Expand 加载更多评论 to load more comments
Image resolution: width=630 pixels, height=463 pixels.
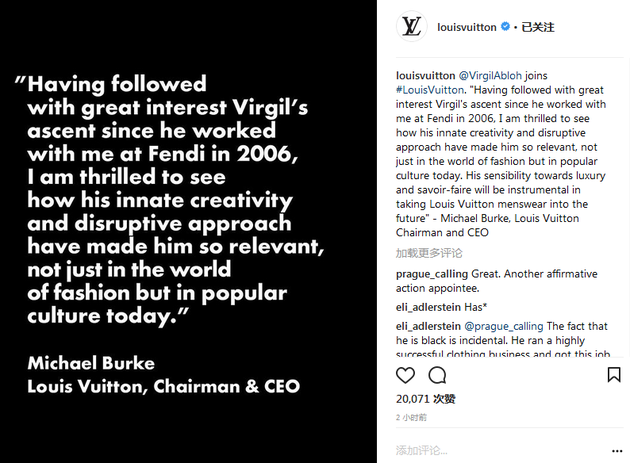429,253
